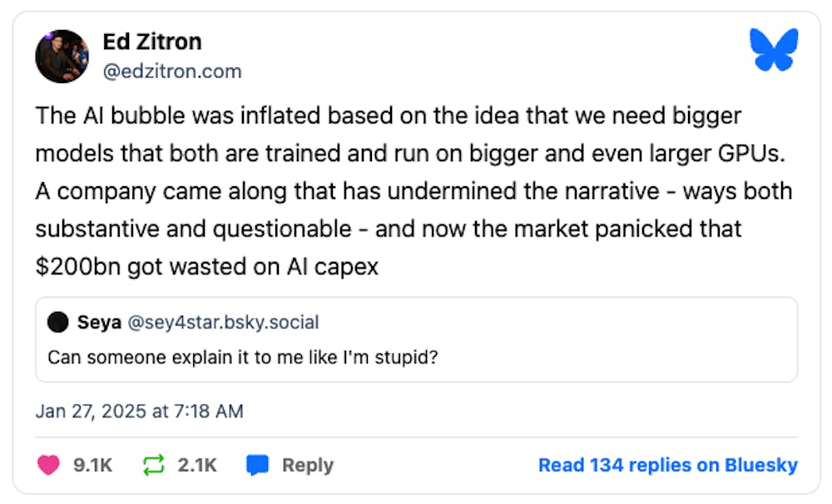This screenshot has height=504, width=832.
Task: Click the main post text about AI bubble
Action: pos(414,191)
